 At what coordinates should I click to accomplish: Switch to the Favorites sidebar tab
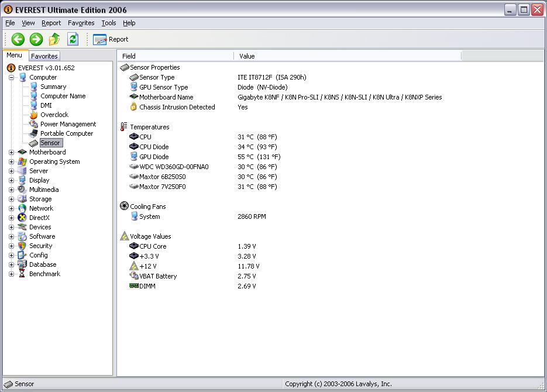(44, 56)
